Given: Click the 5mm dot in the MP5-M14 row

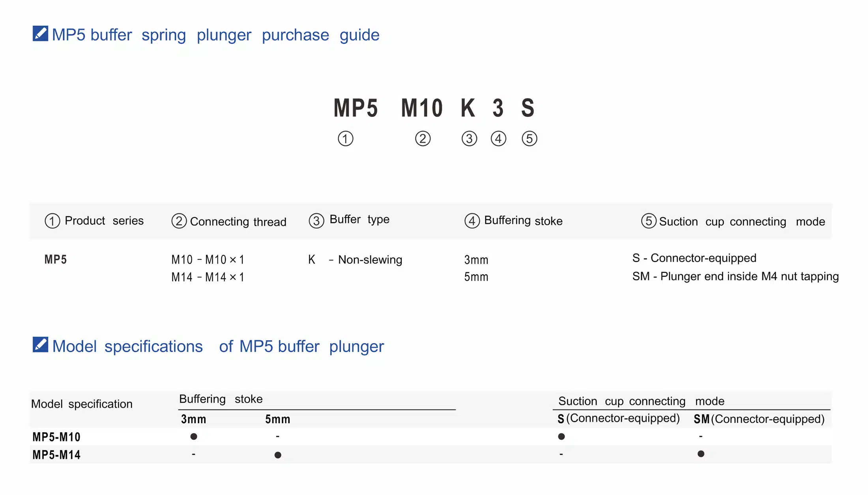Looking at the screenshot, I should click(278, 455).
